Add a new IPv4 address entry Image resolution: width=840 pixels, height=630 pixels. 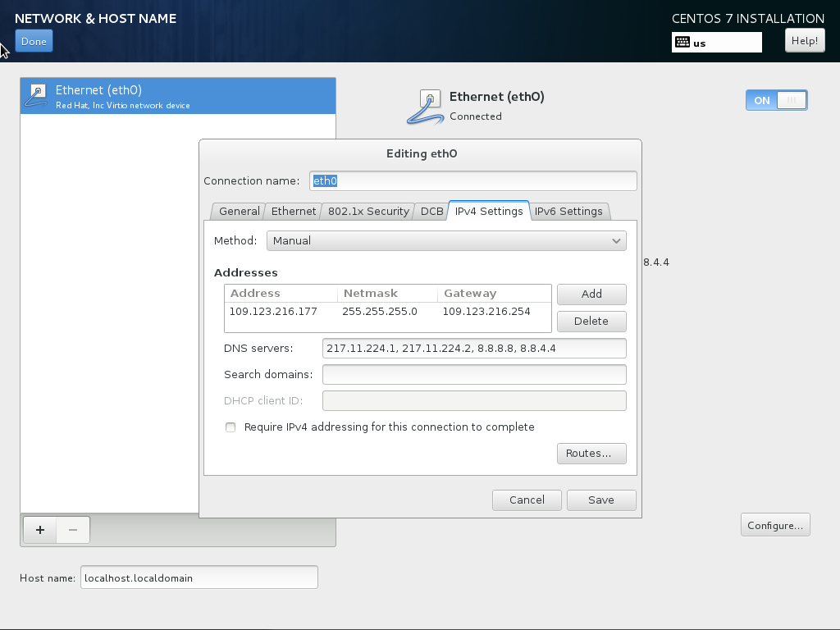591,294
